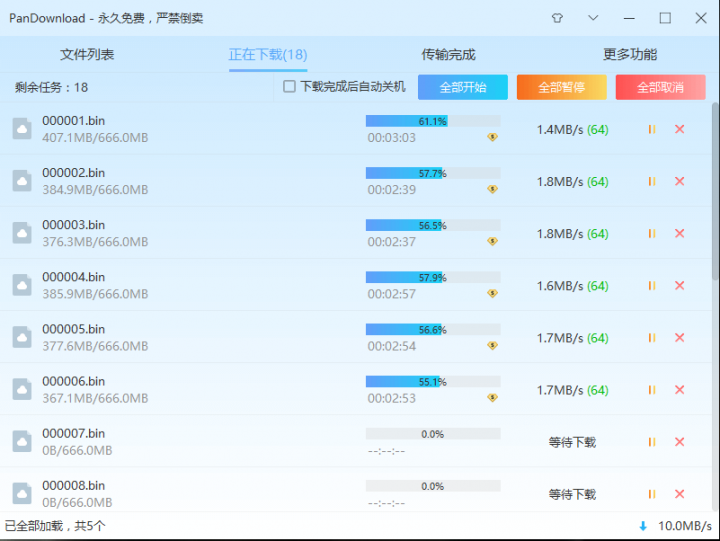Pause the waiting 000008.bin task

click(652, 494)
